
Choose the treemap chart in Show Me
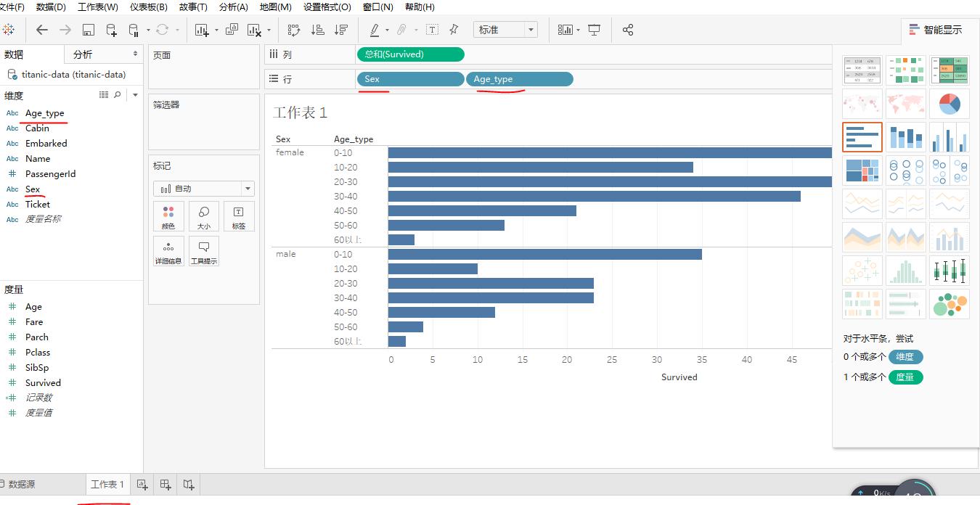click(862, 171)
